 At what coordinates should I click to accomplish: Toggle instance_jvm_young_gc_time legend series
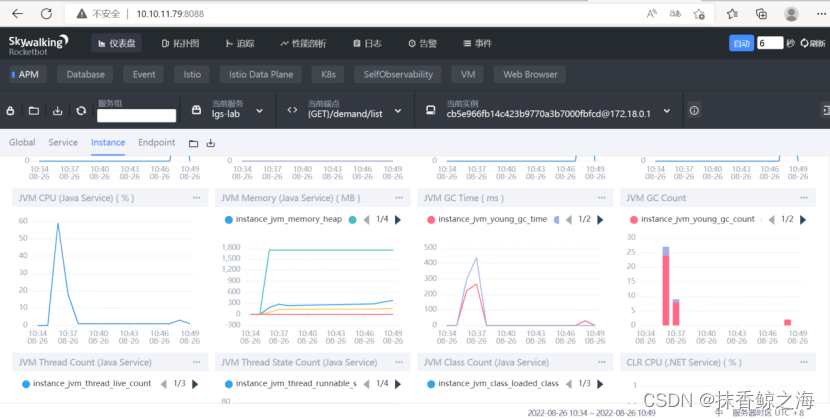[487, 219]
